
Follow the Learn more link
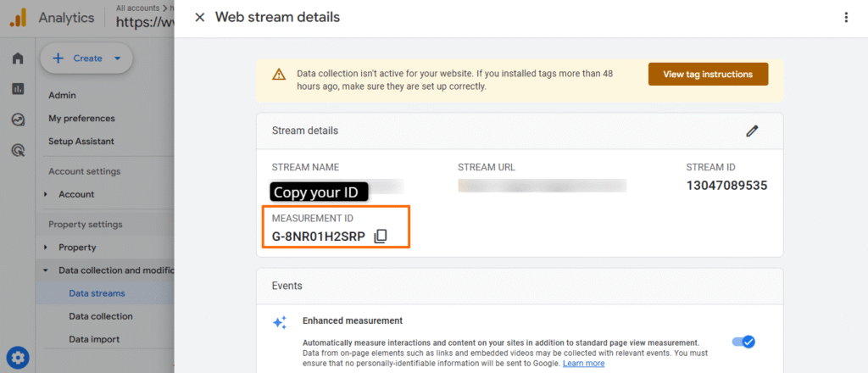click(583, 363)
